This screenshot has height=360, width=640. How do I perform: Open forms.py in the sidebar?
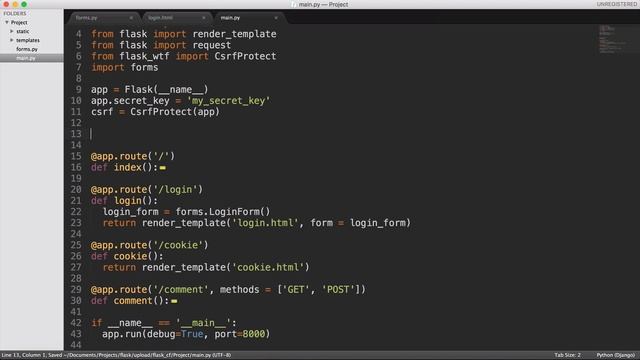27,49
